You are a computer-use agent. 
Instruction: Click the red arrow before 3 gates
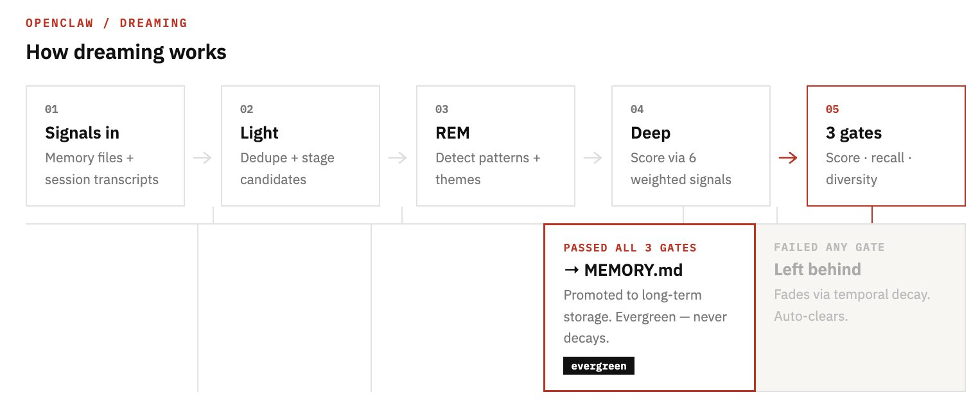pos(788,158)
